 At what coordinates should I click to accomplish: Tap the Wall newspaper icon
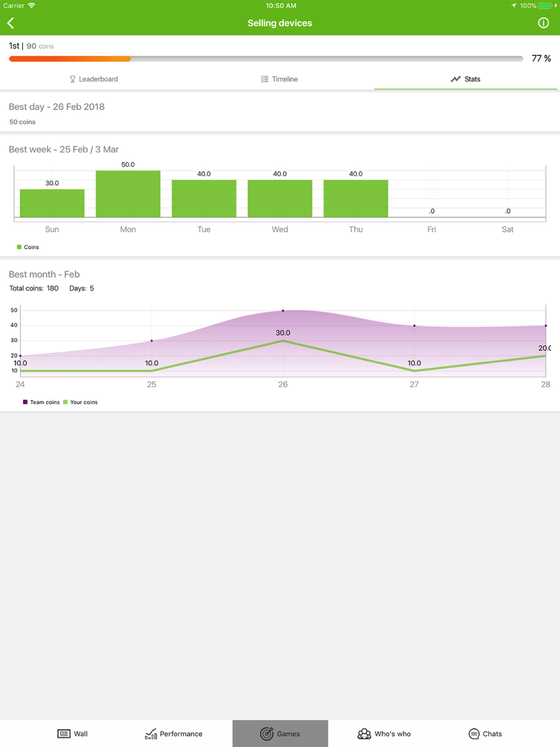tap(64, 734)
